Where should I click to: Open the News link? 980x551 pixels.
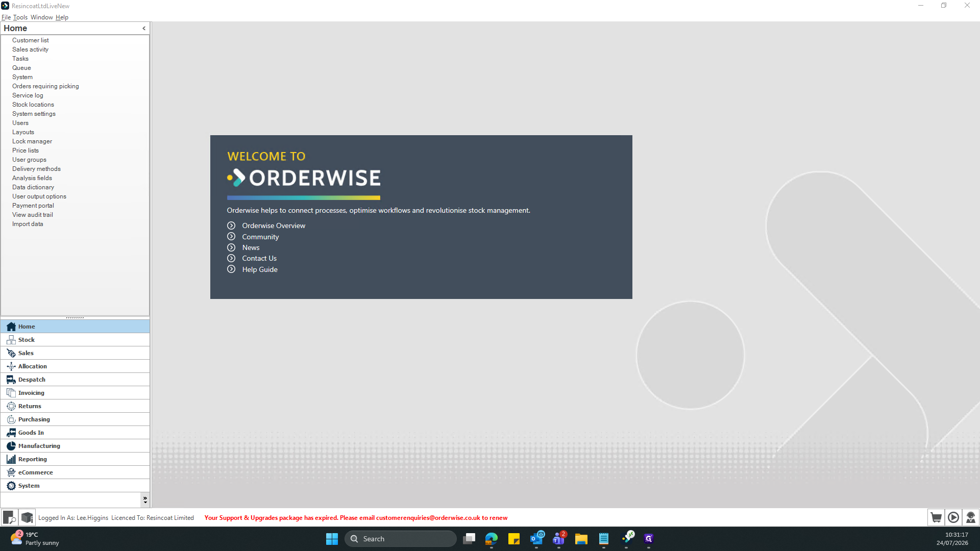pos(251,247)
